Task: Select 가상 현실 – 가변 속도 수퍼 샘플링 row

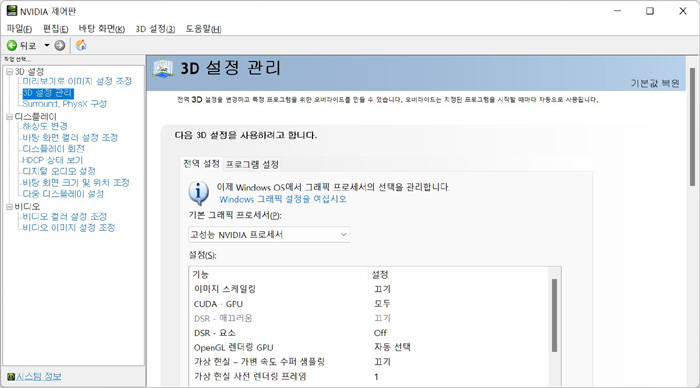Action: (369, 362)
